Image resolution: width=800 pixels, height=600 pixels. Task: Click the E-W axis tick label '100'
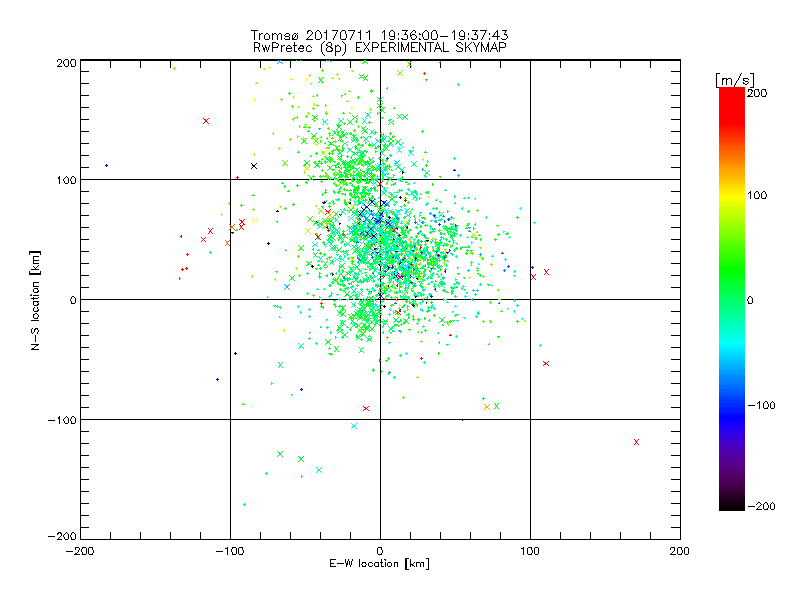click(530, 551)
